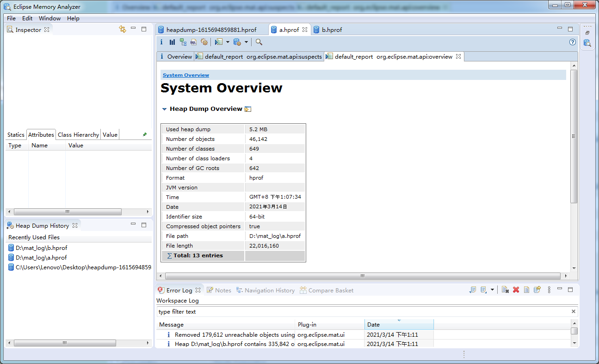
Task: Select the Removed 179,612 unreachable objects log entry
Action: pyautogui.click(x=295, y=334)
